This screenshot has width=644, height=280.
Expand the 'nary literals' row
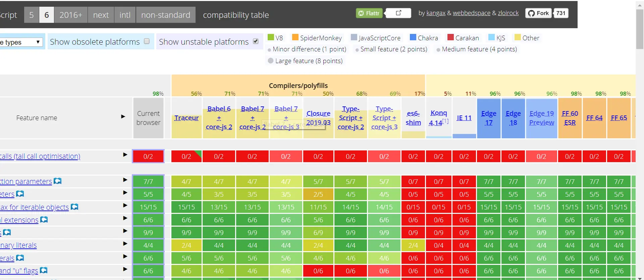[125, 243]
